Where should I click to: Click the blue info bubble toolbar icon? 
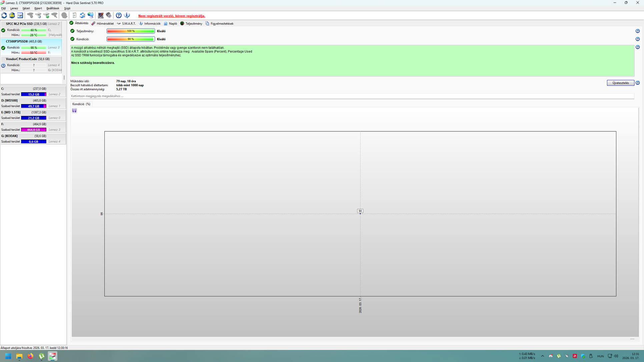click(x=127, y=15)
